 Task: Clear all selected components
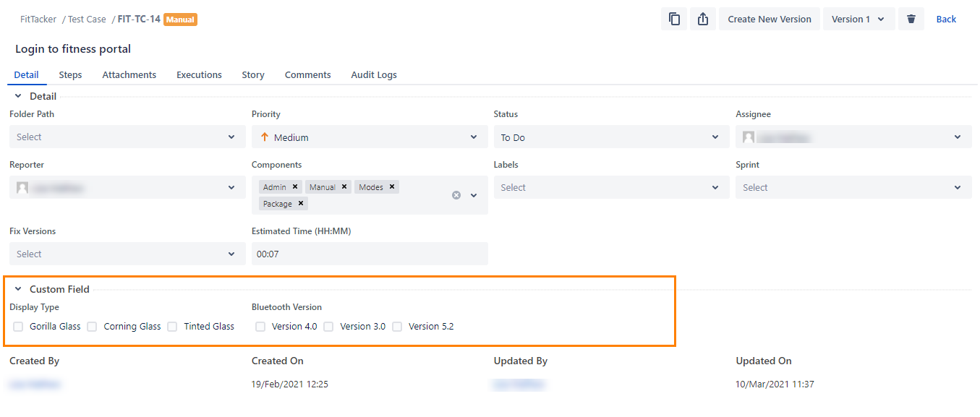(456, 195)
